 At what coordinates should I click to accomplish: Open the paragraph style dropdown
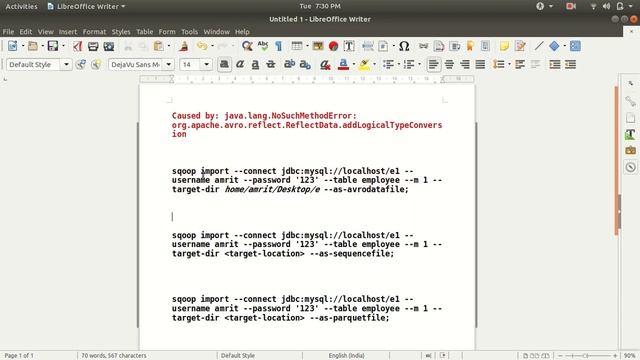pyautogui.click(x=66, y=64)
